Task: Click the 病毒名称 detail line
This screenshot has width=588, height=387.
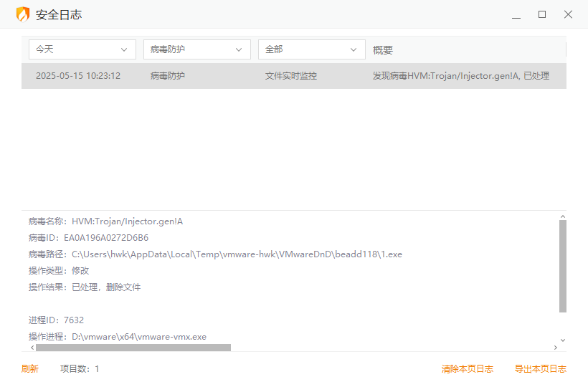Action: pos(105,221)
